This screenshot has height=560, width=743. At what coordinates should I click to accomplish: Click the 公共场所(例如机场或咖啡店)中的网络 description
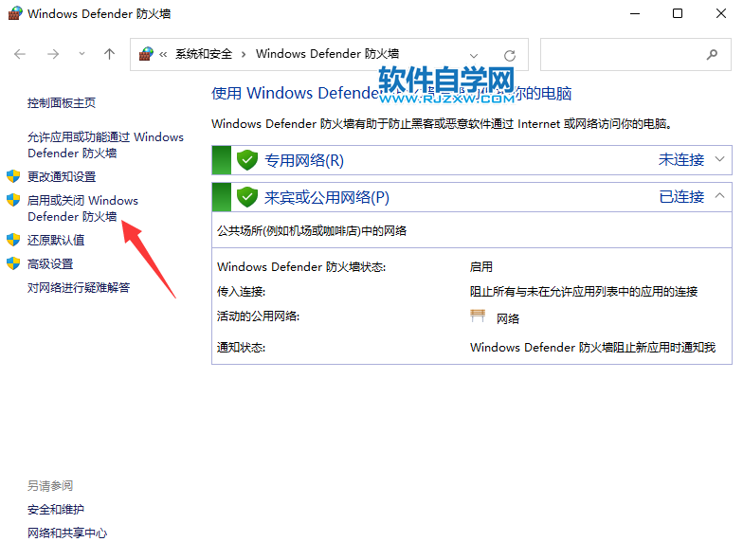312,231
